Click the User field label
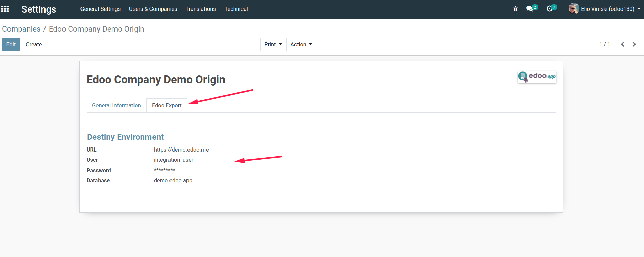The image size is (644, 257). click(92, 160)
